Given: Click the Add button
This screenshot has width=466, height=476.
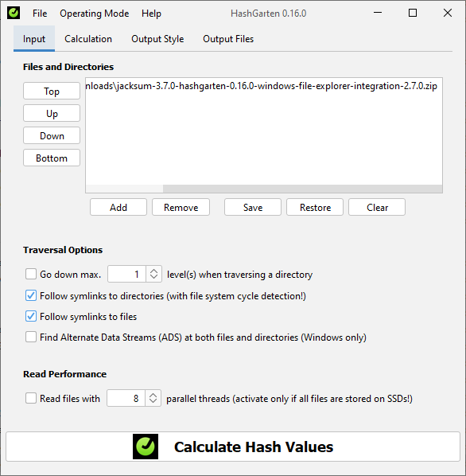Looking at the screenshot, I should click(118, 207).
